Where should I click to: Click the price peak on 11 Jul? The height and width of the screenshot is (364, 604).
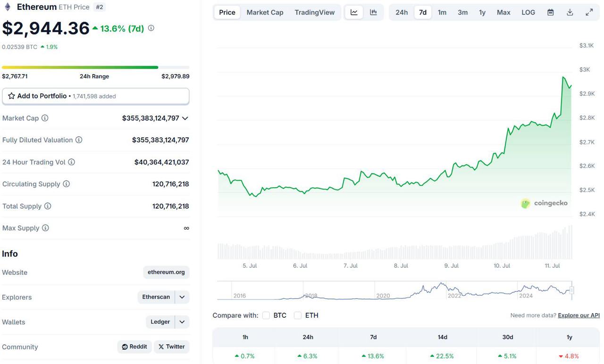tap(563, 77)
